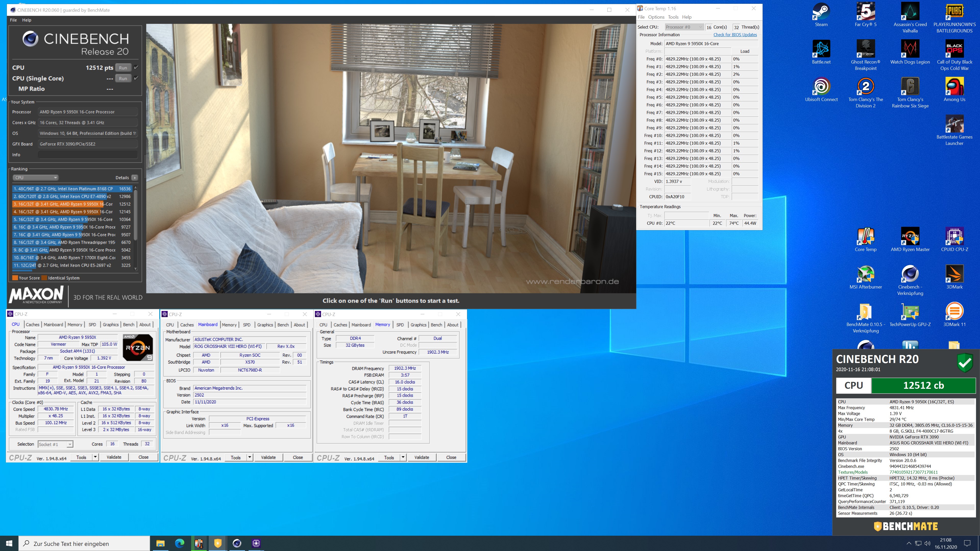The width and height of the screenshot is (980, 551).
Task: Launch Far Cry 5 from desktop
Action: pyautogui.click(x=865, y=15)
